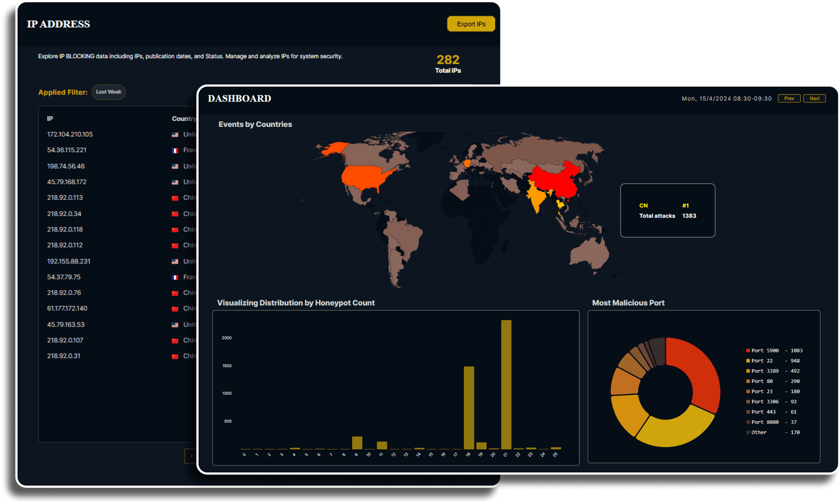Click the Prev time range button
The height and width of the screenshot is (504, 840).
click(789, 98)
